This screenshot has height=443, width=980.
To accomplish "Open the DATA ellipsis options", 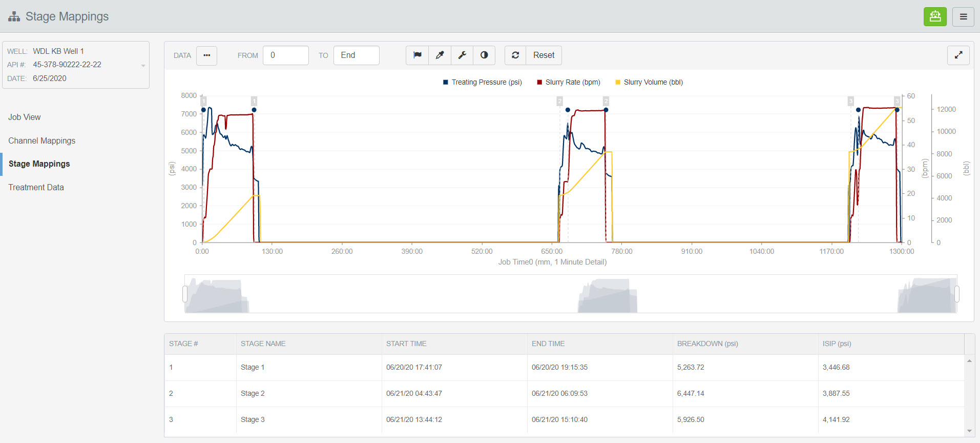I will tap(206, 55).
